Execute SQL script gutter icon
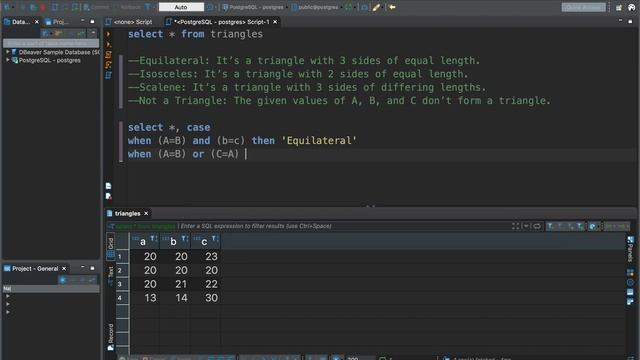Image resolution: width=640 pixels, height=360 pixels. coord(109,54)
